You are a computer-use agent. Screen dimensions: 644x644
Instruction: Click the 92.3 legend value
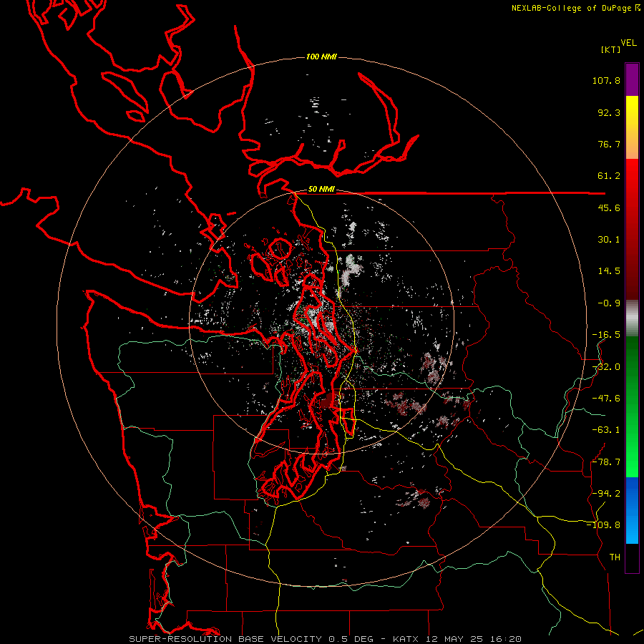pos(609,112)
